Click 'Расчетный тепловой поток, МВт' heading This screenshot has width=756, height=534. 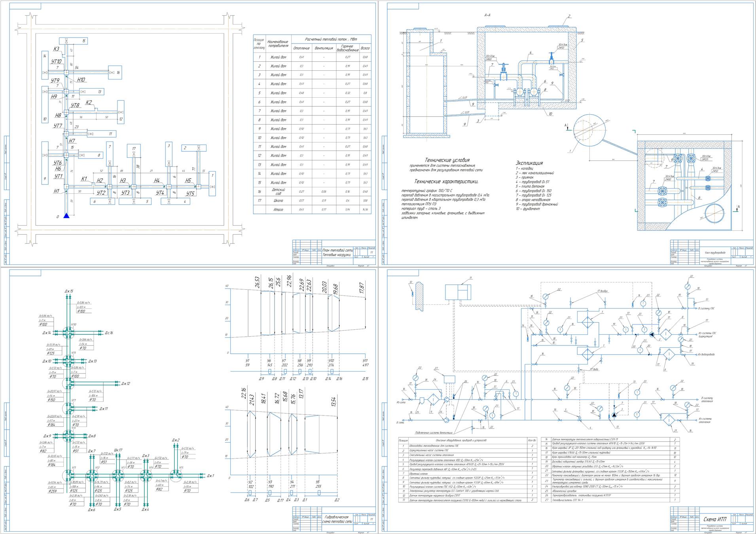(x=331, y=40)
